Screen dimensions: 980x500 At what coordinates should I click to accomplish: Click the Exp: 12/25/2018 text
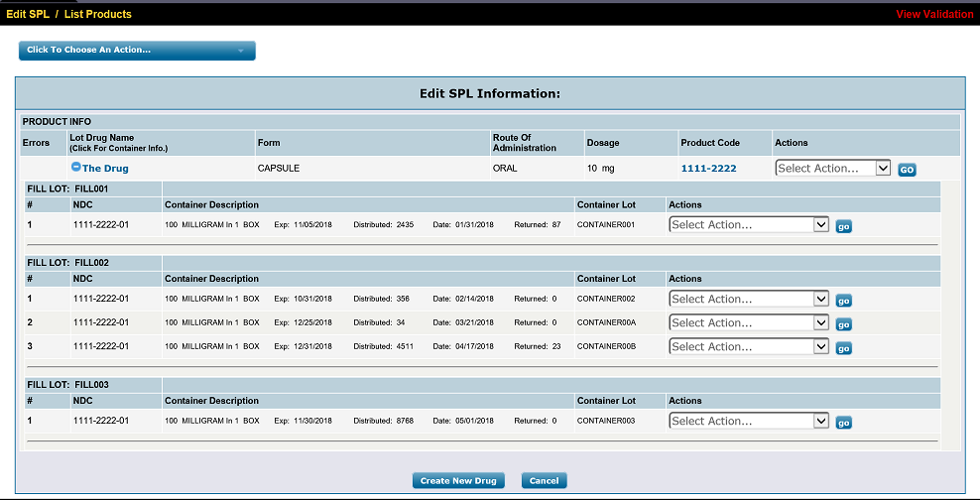click(x=303, y=322)
